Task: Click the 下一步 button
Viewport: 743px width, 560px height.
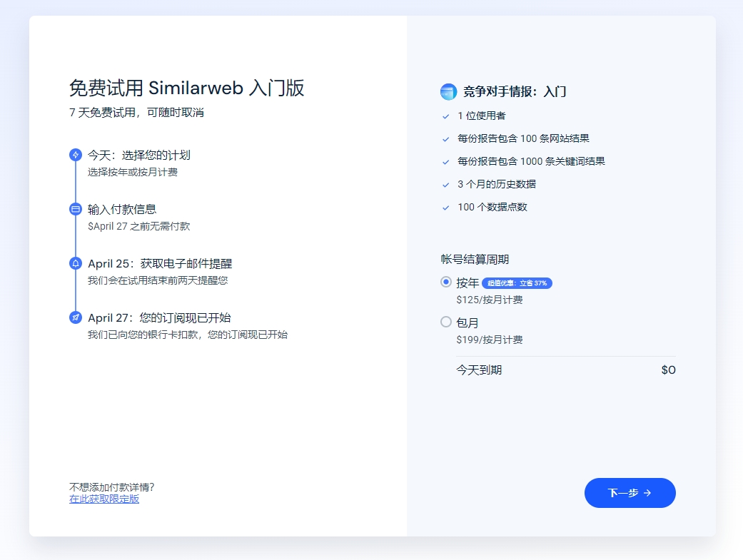Action: (630, 493)
